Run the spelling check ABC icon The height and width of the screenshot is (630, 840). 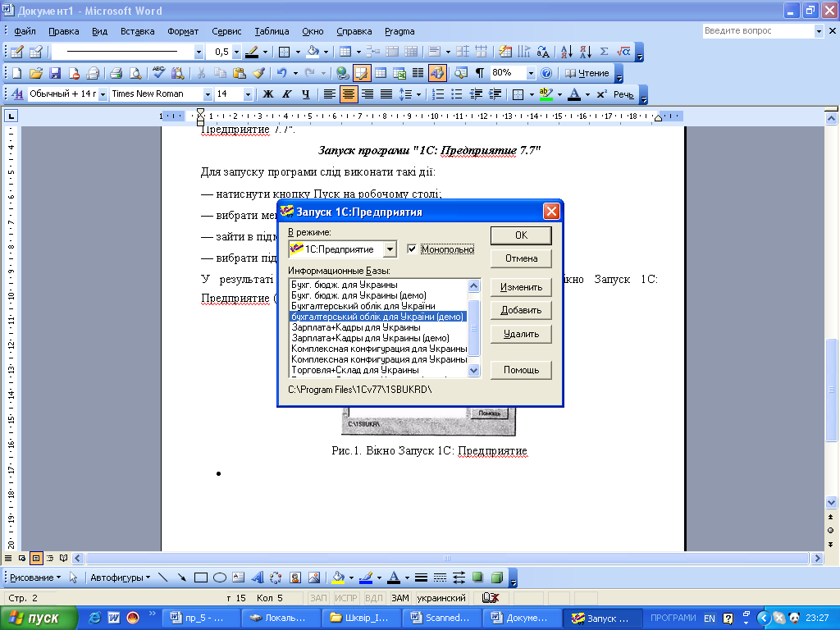[x=158, y=73]
